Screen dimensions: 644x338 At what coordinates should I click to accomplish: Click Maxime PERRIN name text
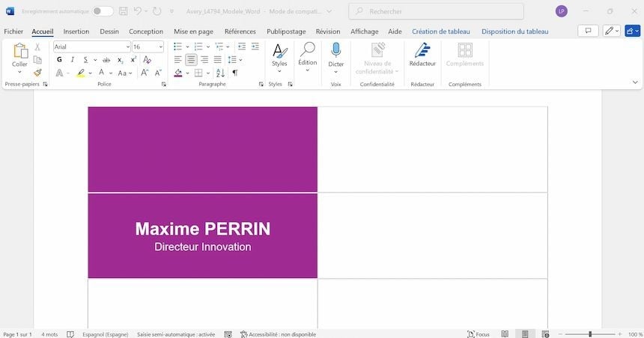coord(203,229)
